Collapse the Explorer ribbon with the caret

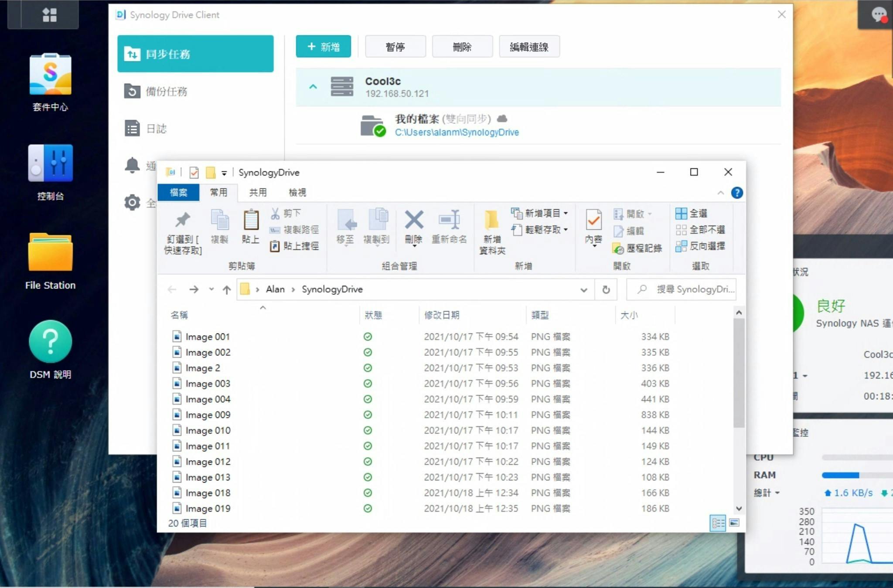(720, 193)
